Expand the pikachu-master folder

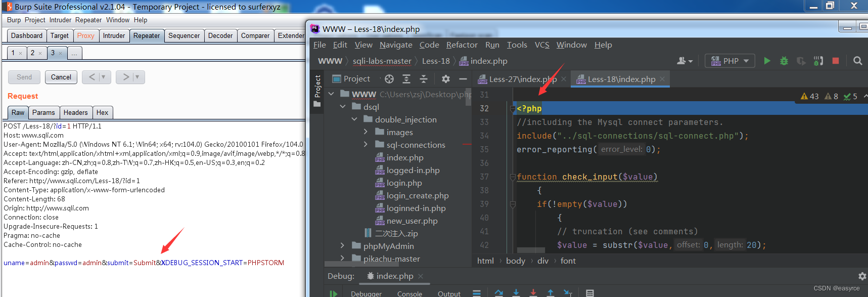343,259
